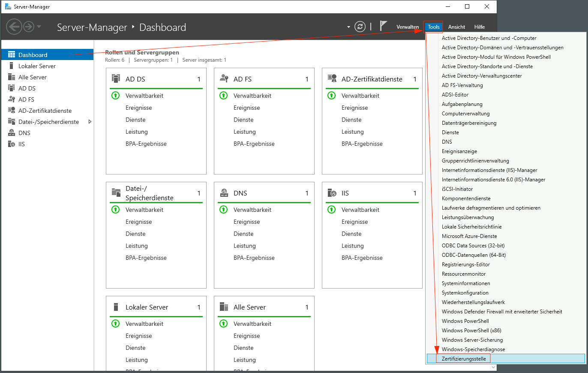Open the notifications flag icon
Image resolution: width=588 pixels, height=373 pixels.
384,27
